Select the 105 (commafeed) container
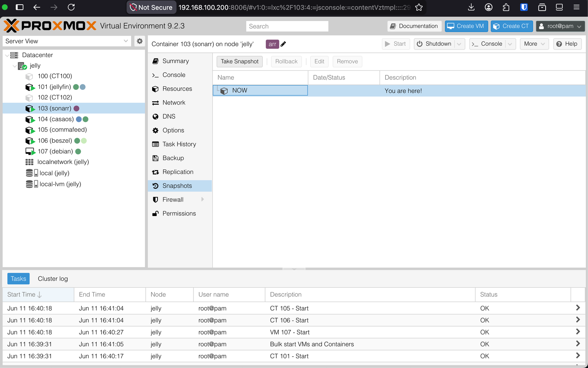The width and height of the screenshot is (588, 368). (74, 130)
